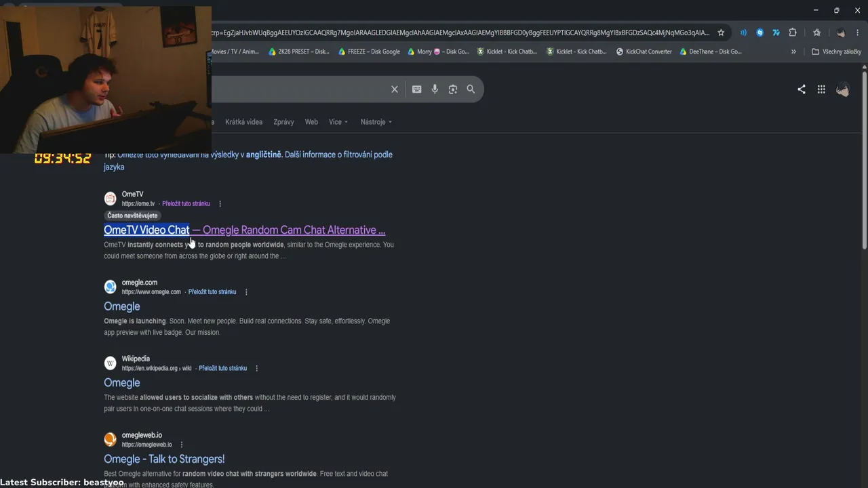The image size is (868, 488).
Task: Open the Google apps grid
Action: (x=821, y=89)
